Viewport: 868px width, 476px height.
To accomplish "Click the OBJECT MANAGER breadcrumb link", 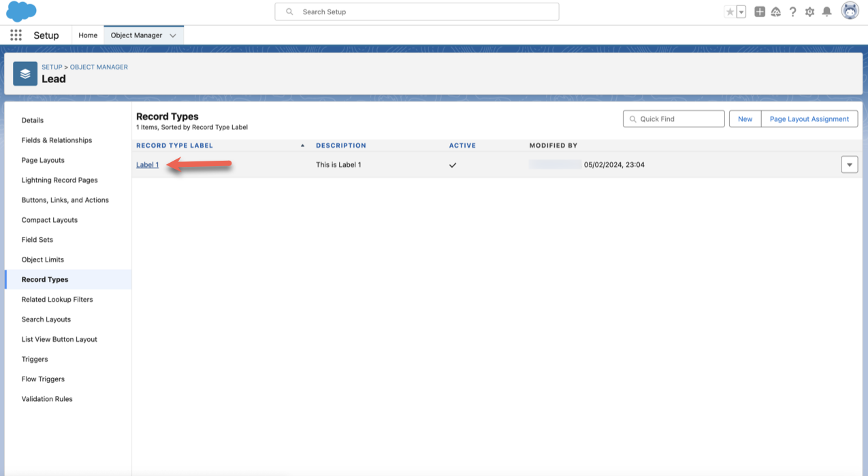I will [x=99, y=67].
